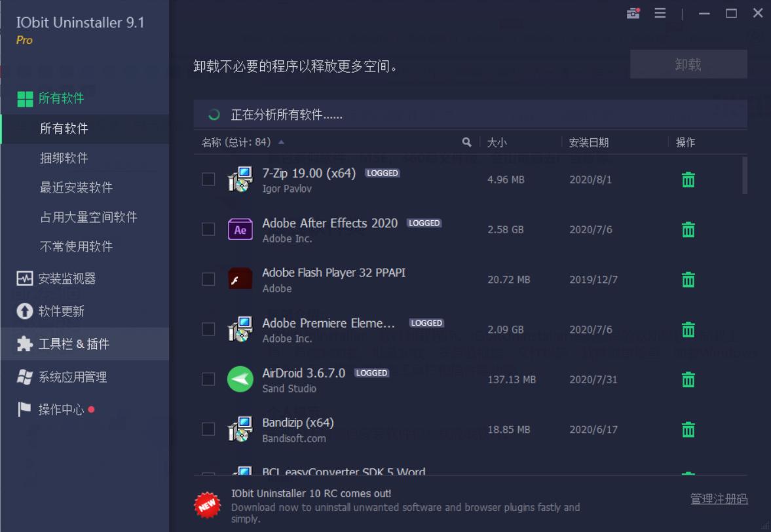Click the search magnifier icon

point(467,142)
